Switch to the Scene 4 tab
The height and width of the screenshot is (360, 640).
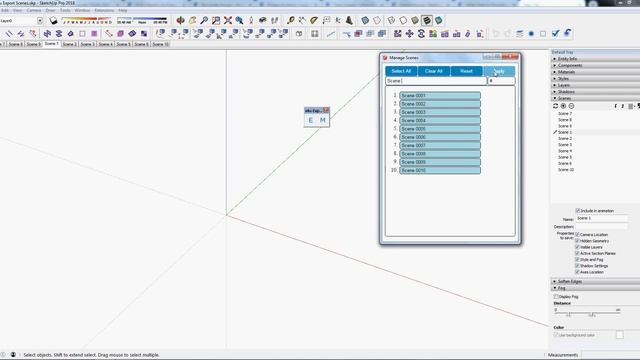point(105,44)
